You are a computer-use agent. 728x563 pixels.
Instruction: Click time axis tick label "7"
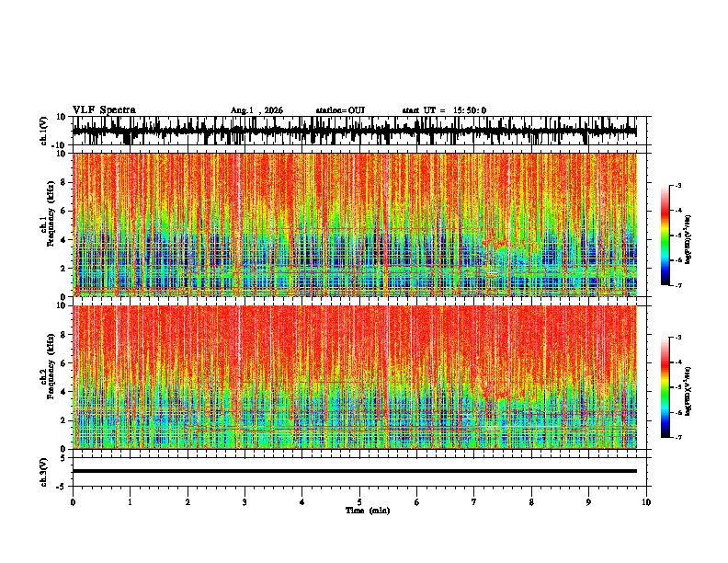[474, 502]
